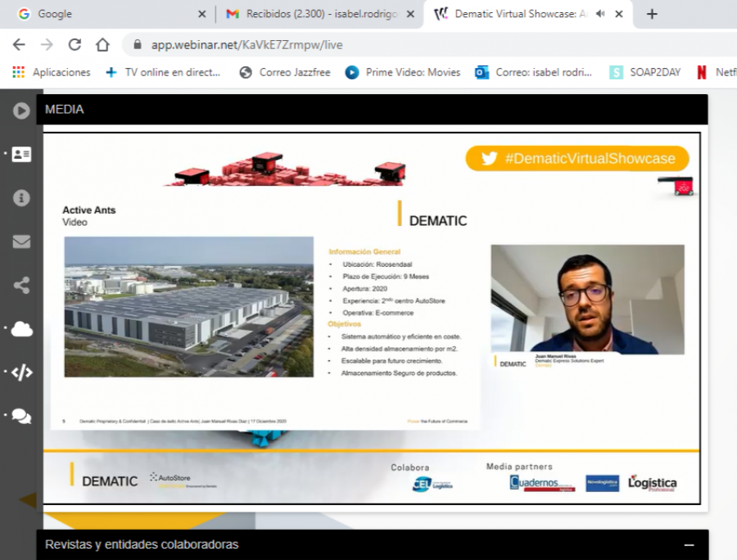Close the Dematic Virtual Showcase tab
Viewport: 737px width, 560px height.
click(x=619, y=14)
